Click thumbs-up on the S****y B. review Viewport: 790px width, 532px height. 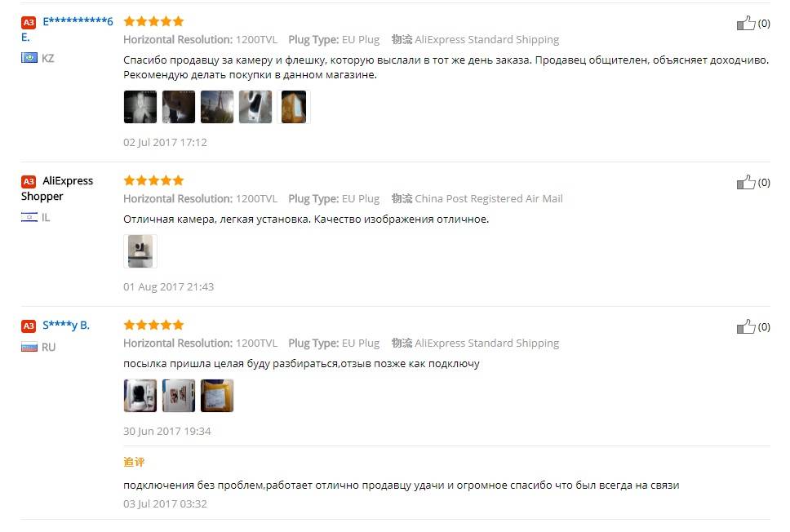pyautogui.click(x=746, y=327)
